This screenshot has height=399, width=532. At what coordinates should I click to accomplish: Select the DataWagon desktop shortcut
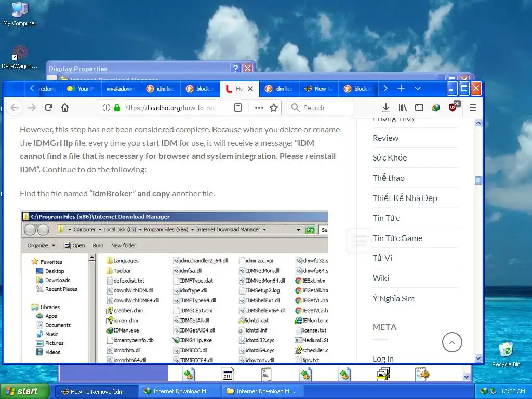tap(19, 57)
